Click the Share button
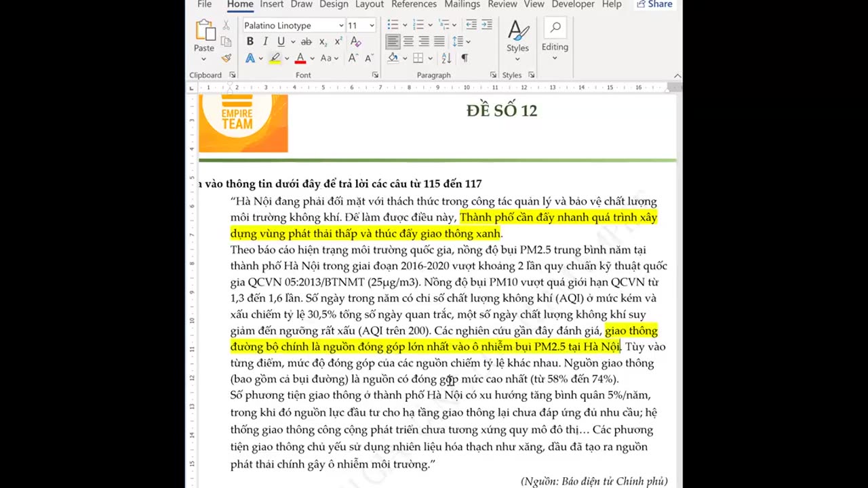This screenshot has height=488, width=868. pos(654,5)
